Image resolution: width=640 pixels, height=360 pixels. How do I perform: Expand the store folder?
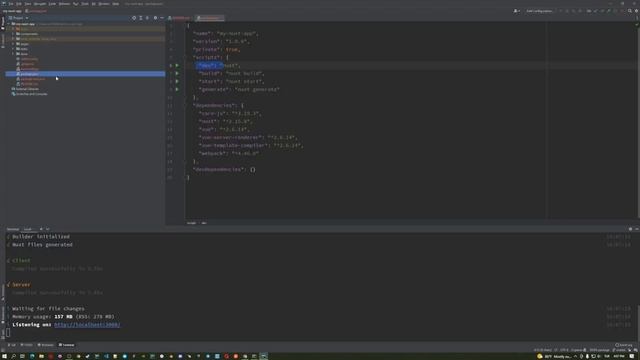click(13, 54)
